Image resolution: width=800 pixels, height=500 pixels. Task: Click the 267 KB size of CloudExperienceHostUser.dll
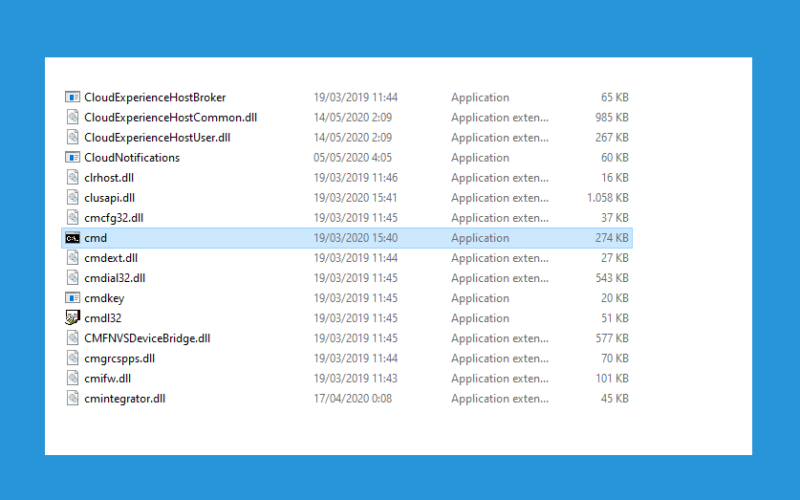612,137
